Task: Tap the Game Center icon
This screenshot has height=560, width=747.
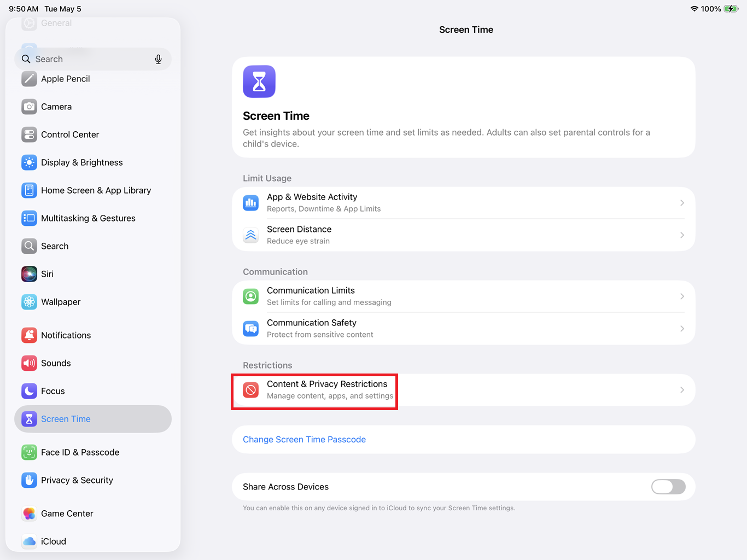Action: (29, 514)
